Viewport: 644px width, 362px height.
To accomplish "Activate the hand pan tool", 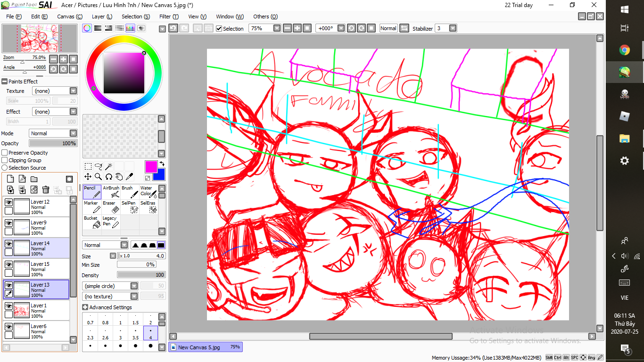I will coord(119,176).
